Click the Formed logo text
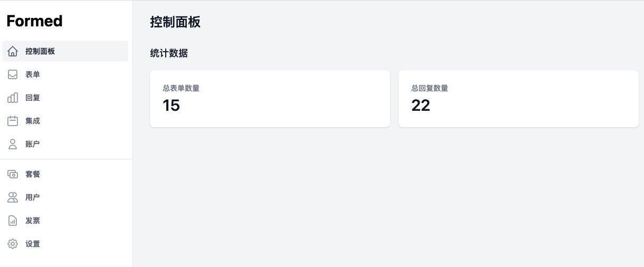Viewport: 644px width, 267px height. pyautogui.click(x=35, y=21)
